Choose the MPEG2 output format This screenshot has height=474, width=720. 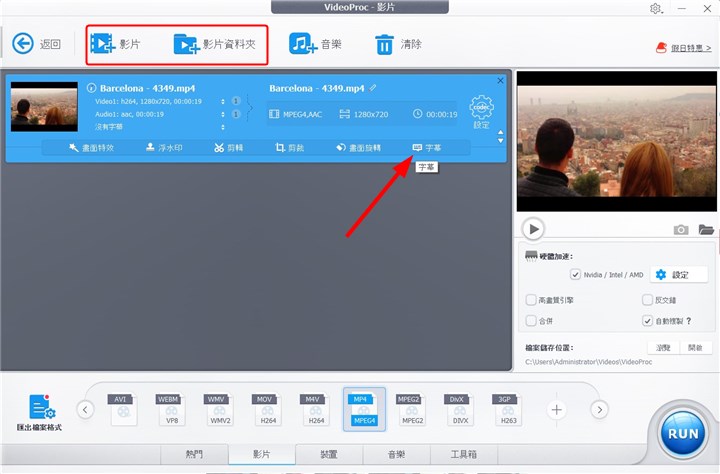pyautogui.click(x=411, y=409)
